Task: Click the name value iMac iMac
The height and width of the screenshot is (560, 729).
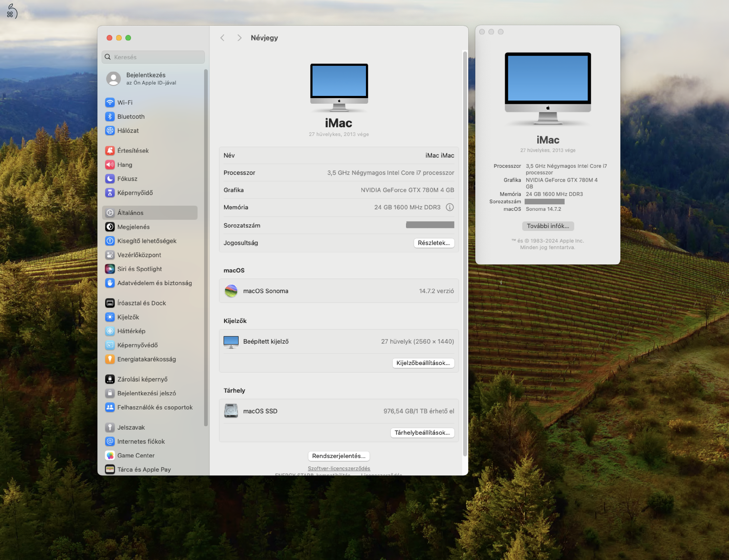Action: coord(440,155)
